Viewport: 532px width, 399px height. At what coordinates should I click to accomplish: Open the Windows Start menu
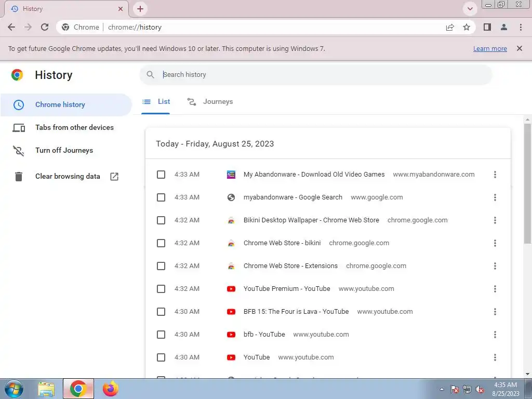(14, 389)
